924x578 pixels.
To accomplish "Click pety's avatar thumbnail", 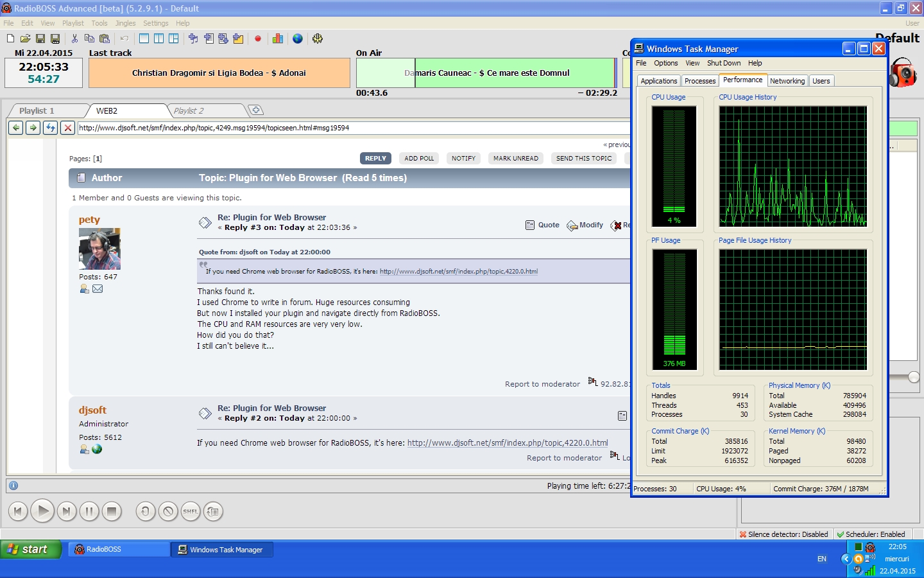I will (x=99, y=249).
